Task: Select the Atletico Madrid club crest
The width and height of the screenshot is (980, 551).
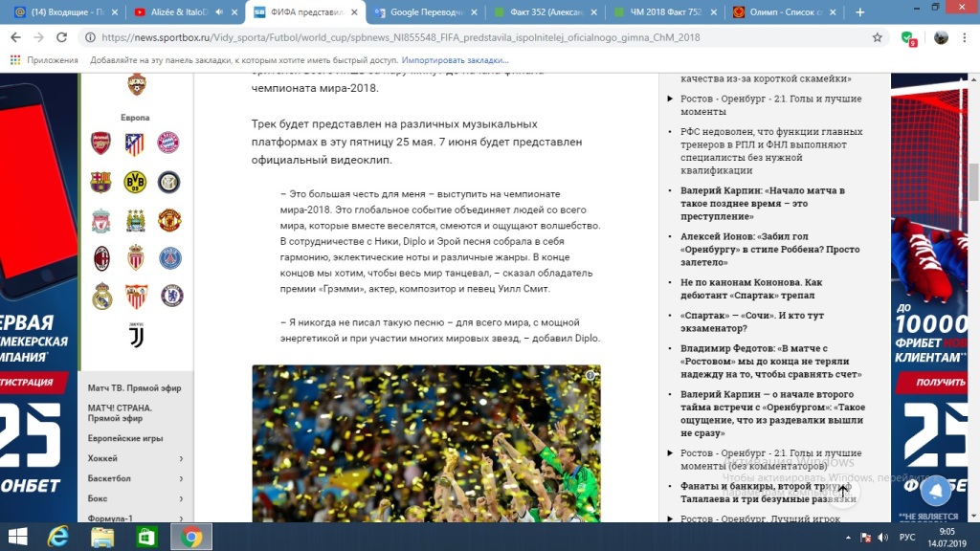Action: (x=134, y=143)
